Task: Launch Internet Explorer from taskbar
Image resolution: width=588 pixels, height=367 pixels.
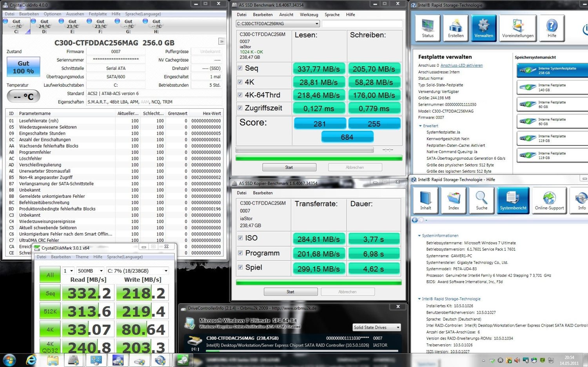Action: (31, 360)
